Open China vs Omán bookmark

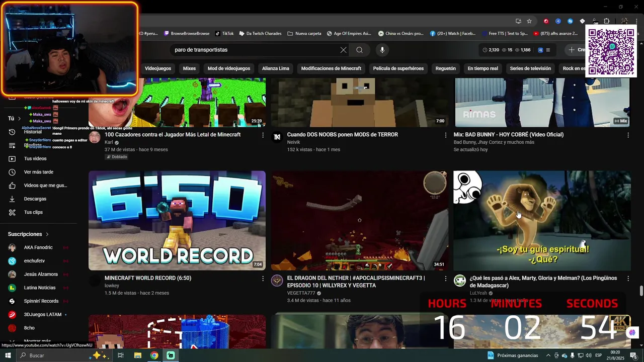(401, 34)
